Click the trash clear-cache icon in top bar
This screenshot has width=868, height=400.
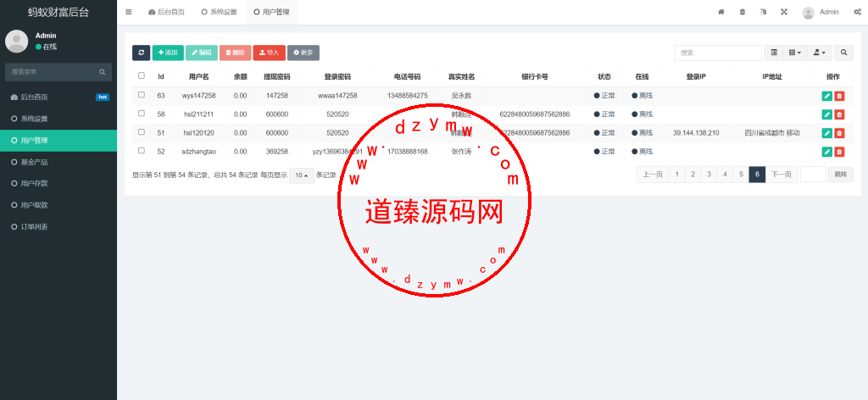tap(743, 12)
